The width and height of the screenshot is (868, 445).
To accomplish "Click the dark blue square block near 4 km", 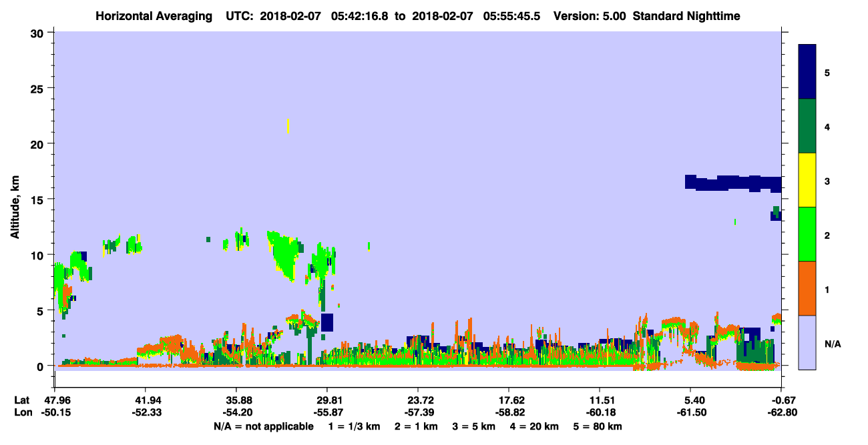I will pos(327,322).
